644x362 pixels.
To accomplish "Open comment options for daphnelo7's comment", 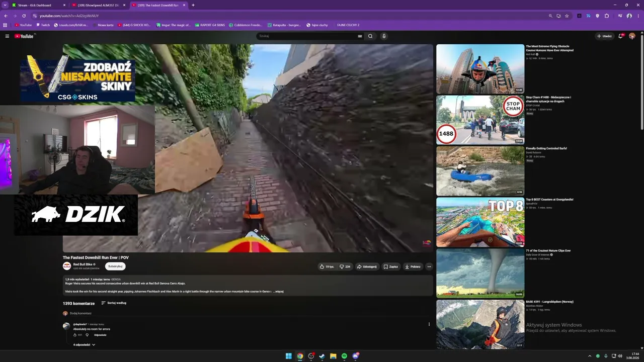I will click(x=429, y=324).
